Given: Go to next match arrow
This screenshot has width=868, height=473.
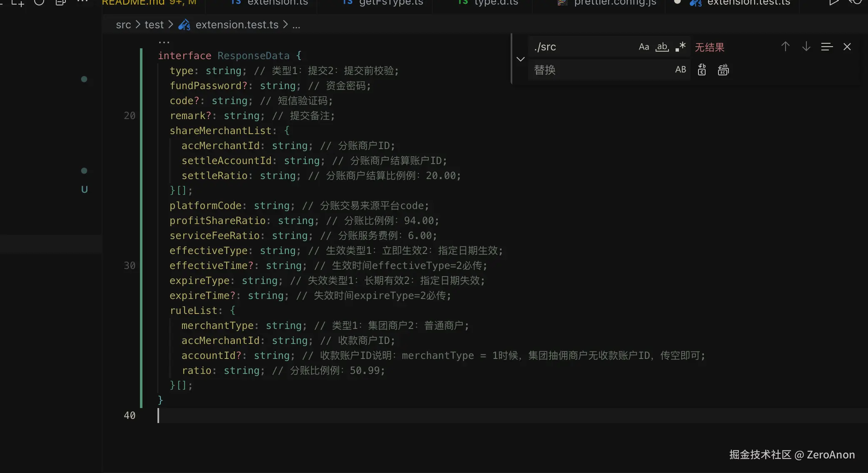Looking at the screenshot, I should tap(806, 47).
